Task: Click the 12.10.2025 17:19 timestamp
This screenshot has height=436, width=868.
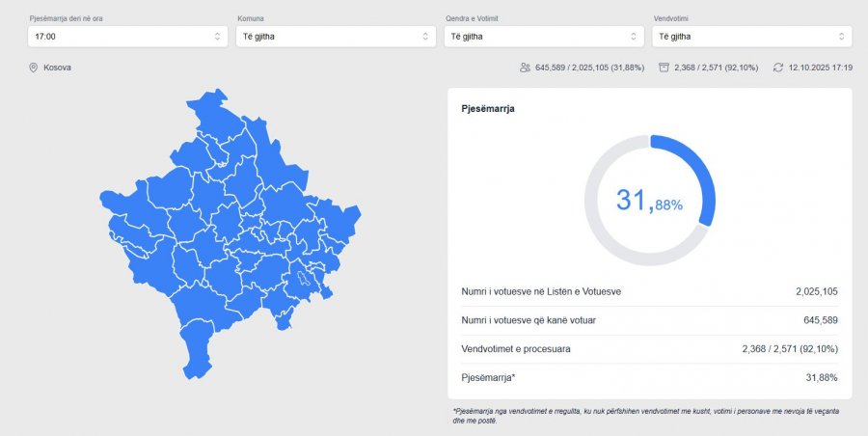Action: pyautogui.click(x=820, y=68)
